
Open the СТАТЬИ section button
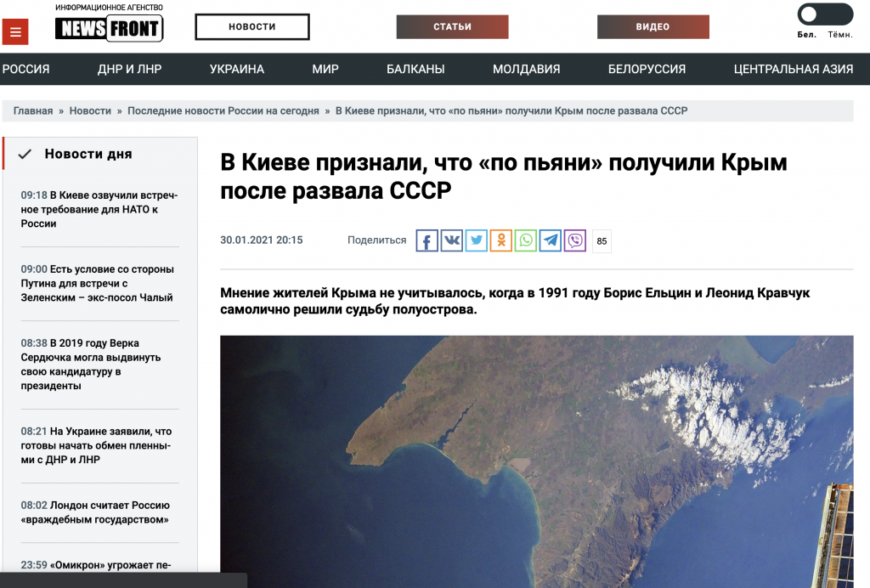452,26
